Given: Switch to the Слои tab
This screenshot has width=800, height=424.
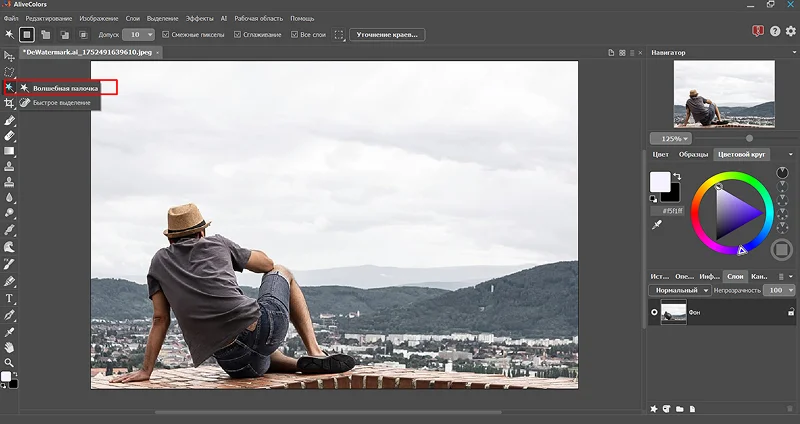Looking at the screenshot, I should 735,276.
